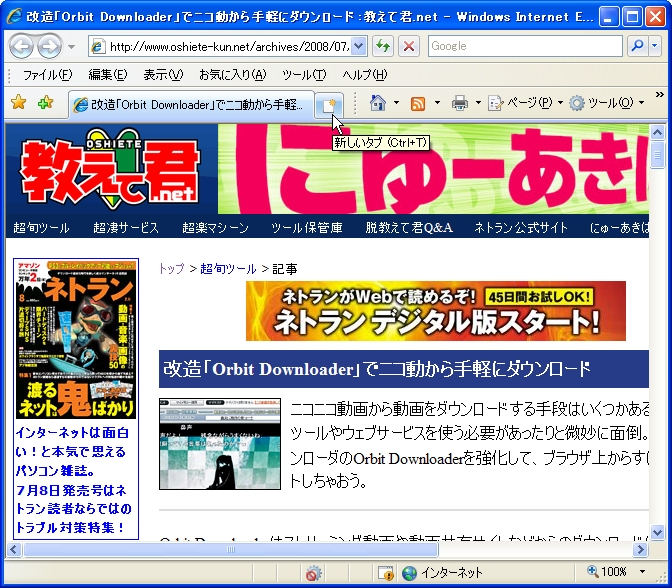This screenshot has width=672, height=588.
Task: Click horizontal scrollbar left arrow
Action: (x=14, y=549)
